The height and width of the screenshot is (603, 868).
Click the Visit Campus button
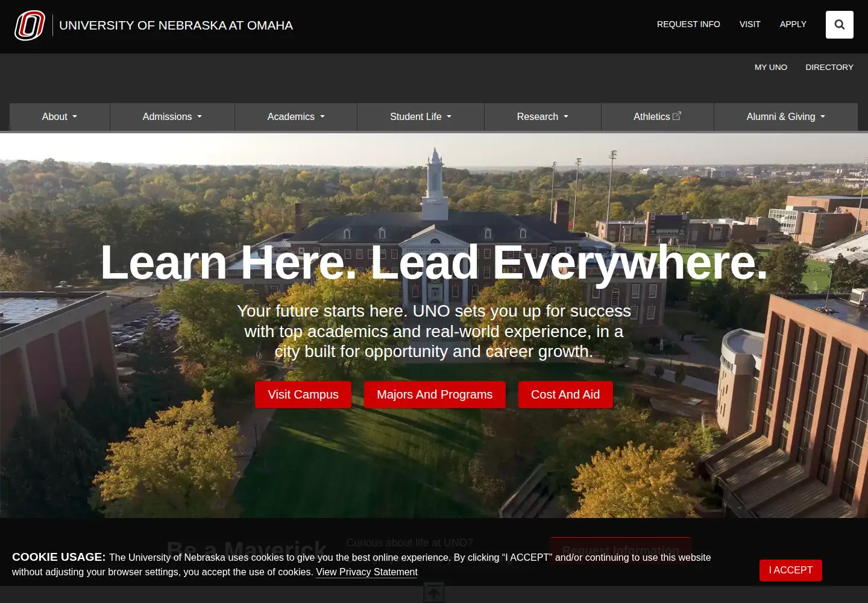(303, 394)
